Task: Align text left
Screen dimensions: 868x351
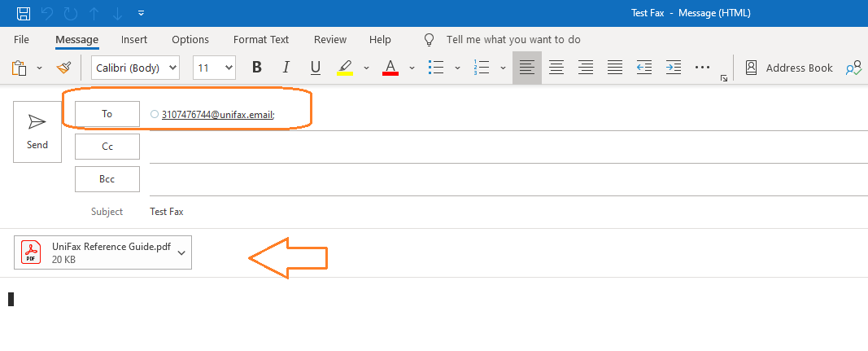Action: point(527,68)
